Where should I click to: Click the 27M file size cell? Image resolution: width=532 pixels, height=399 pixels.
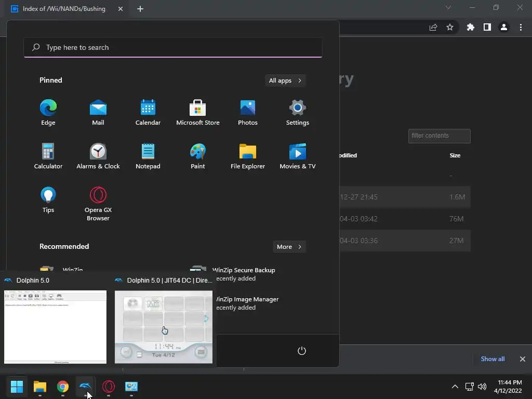tap(456, 241)
